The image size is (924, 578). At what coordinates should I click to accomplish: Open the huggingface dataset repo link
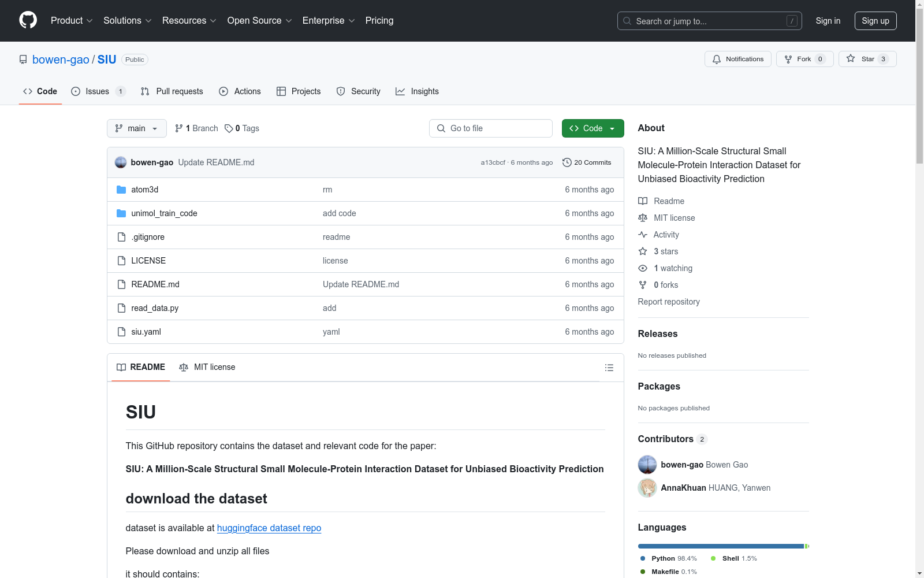point(269,528)
